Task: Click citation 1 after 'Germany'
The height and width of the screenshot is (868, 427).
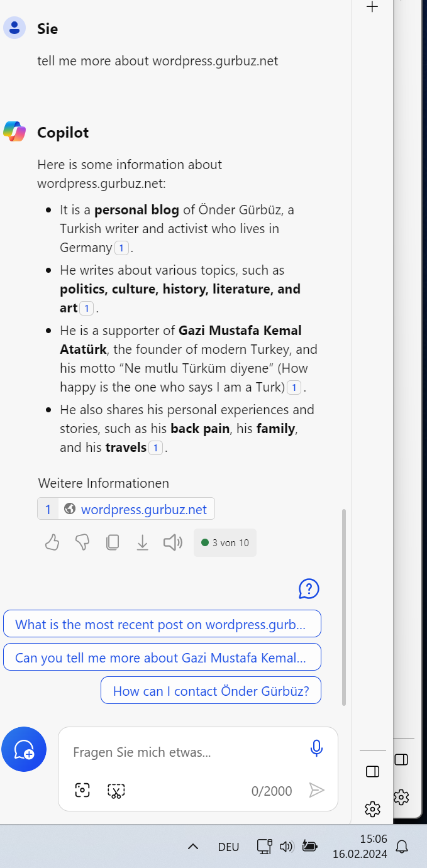Action: click(122, 248)
